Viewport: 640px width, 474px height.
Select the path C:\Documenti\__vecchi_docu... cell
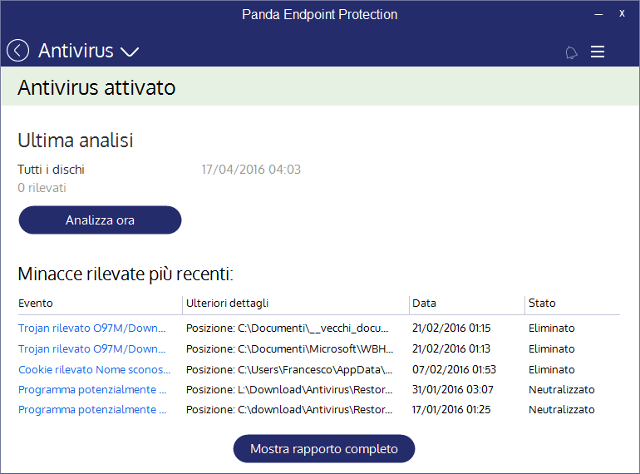pos(287,328)
